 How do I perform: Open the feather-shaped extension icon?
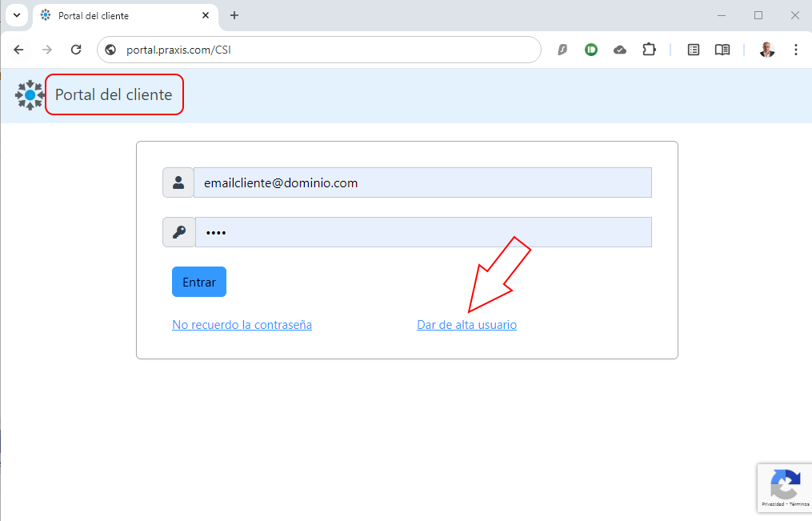click(562, 50)
